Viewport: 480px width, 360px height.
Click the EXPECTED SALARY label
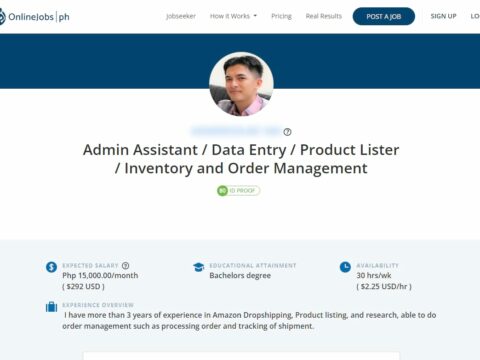[x=90, y=266]
